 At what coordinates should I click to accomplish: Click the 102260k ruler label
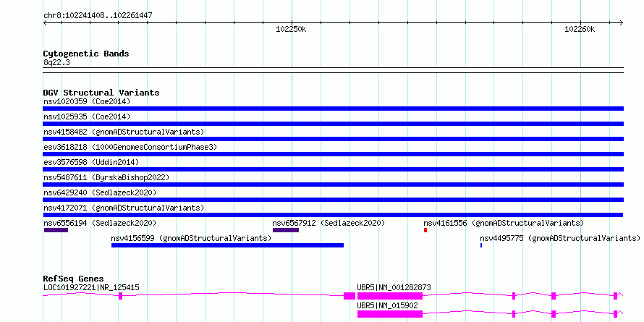point(580,29)
